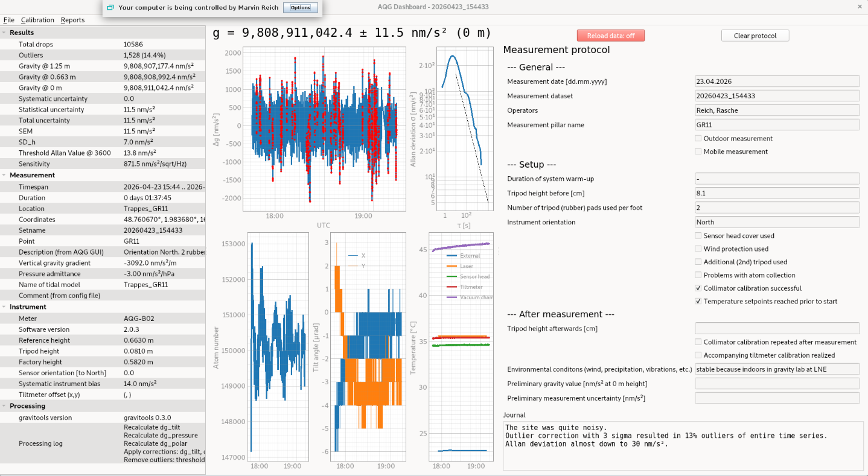This screenshot has width=868, height=476.
Task: Collapse the Measurement section
Action: click(5, 175)
